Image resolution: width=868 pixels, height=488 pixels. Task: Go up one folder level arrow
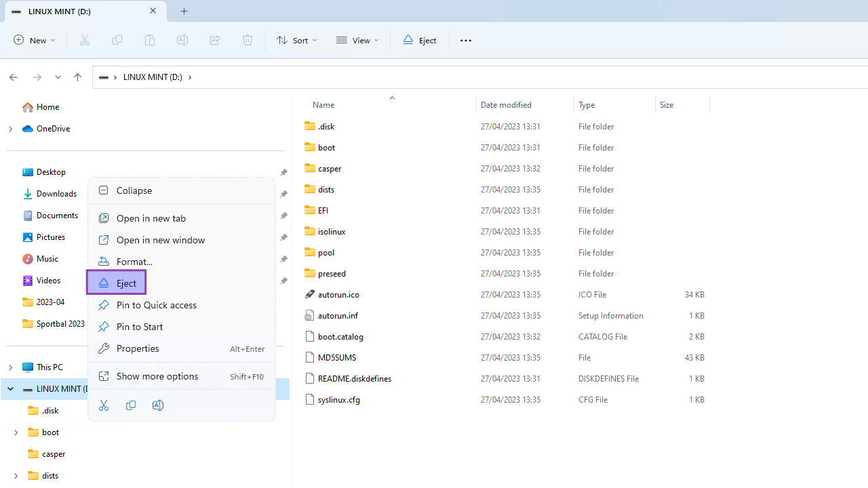tap(77, 77)
